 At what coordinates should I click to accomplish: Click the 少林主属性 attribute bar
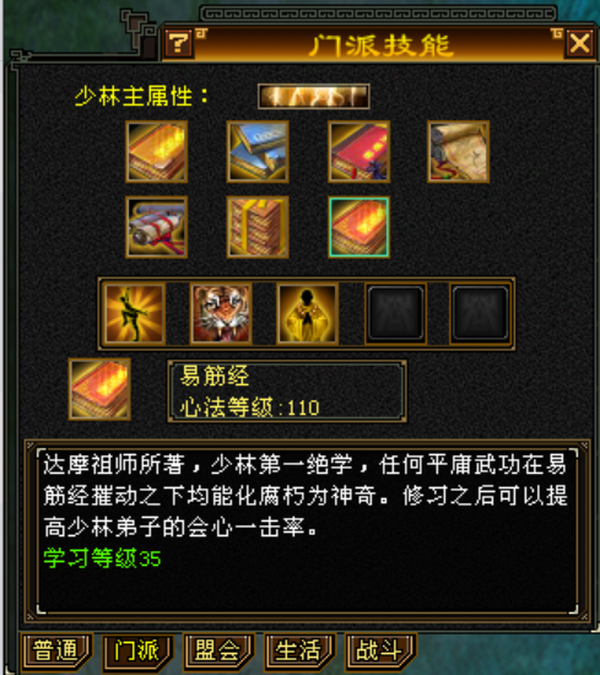[313, 96]
